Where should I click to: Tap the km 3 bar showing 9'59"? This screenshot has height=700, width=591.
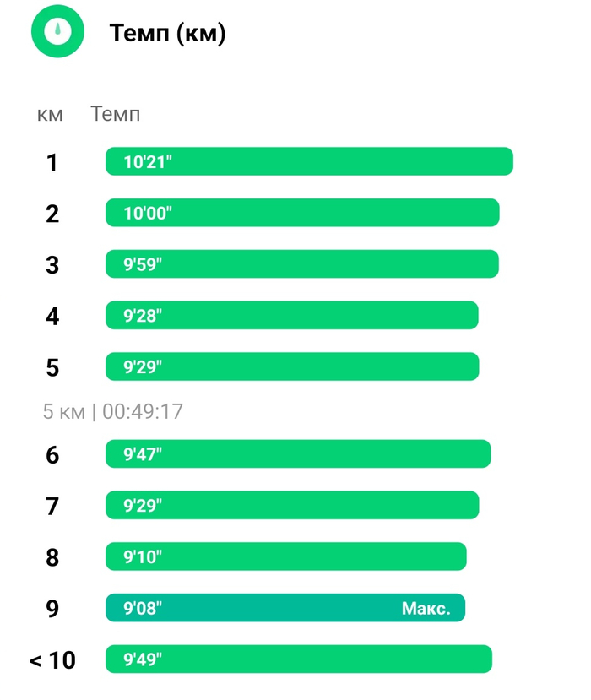(302, 264)
